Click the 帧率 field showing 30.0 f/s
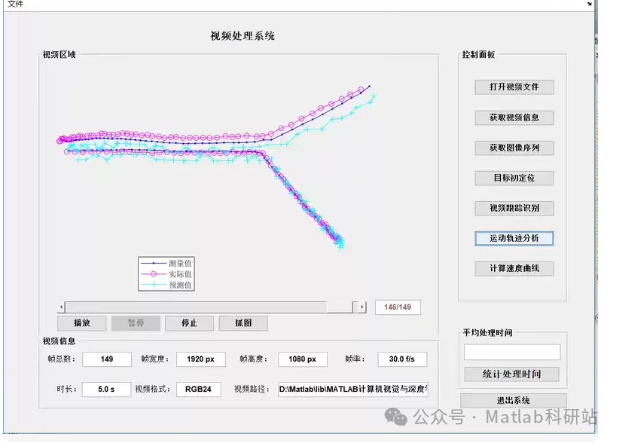This screenshot has width=618, height=442. click(x=402, y=359)
